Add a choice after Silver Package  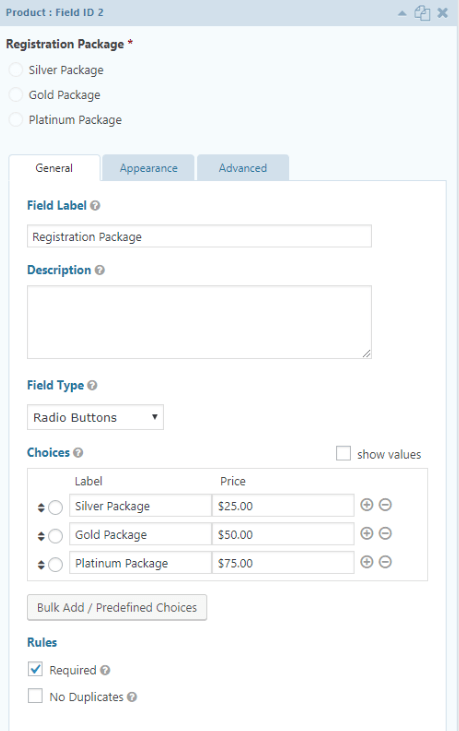click(367, 505)
